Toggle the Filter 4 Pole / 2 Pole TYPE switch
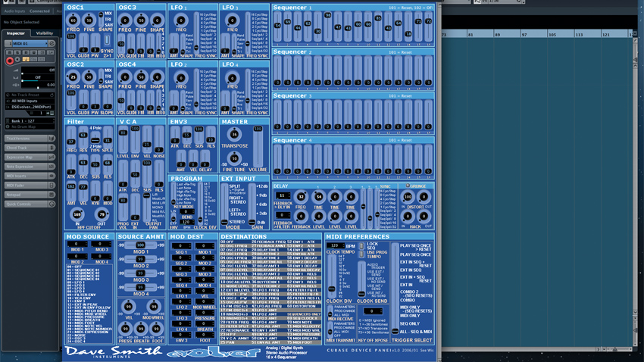 [95, 140]
